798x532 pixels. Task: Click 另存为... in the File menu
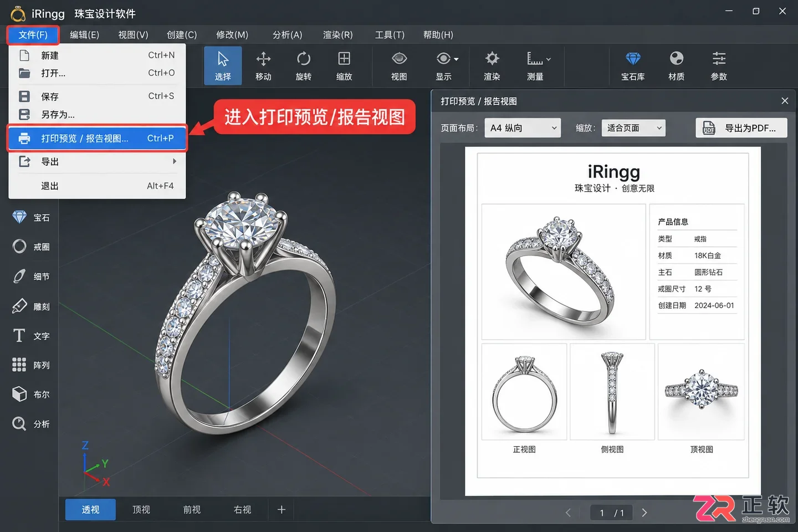97,115
